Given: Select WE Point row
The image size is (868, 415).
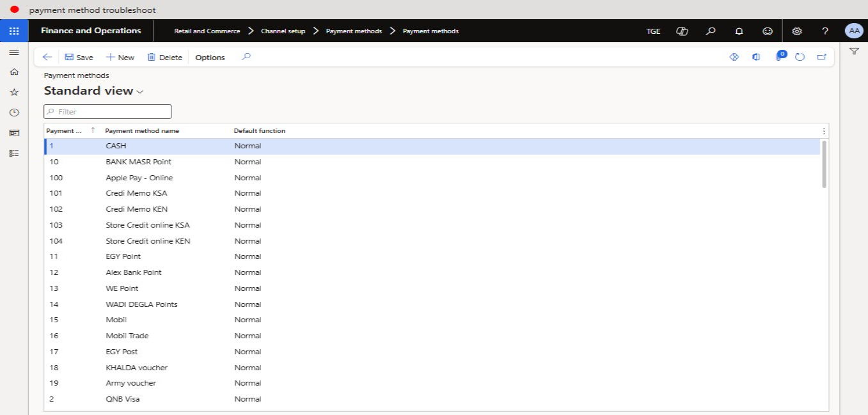Looking at the screenshot, I should click(x=432, y=288).
